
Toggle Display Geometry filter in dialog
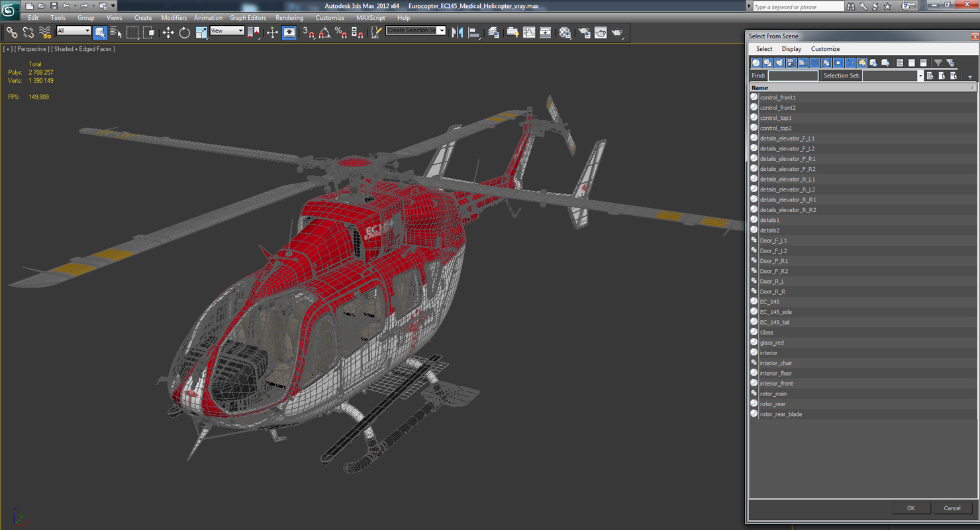pos(756,63)
